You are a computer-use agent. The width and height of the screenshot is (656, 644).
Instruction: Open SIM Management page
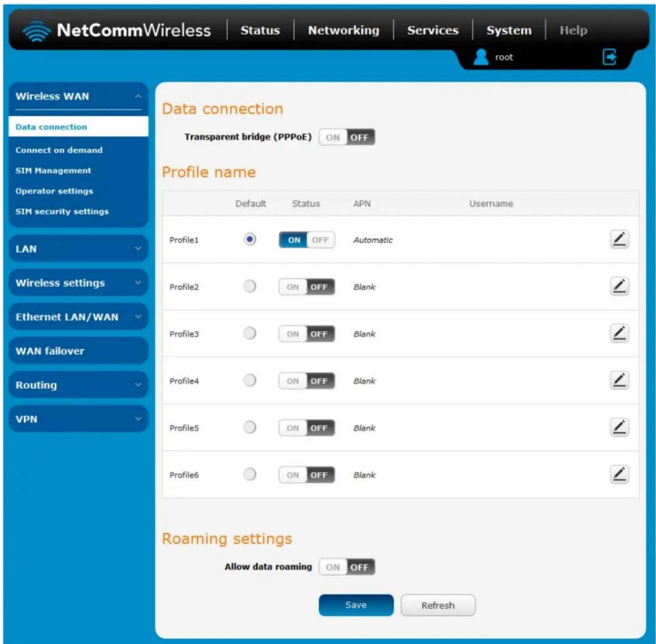coord(53,171)
